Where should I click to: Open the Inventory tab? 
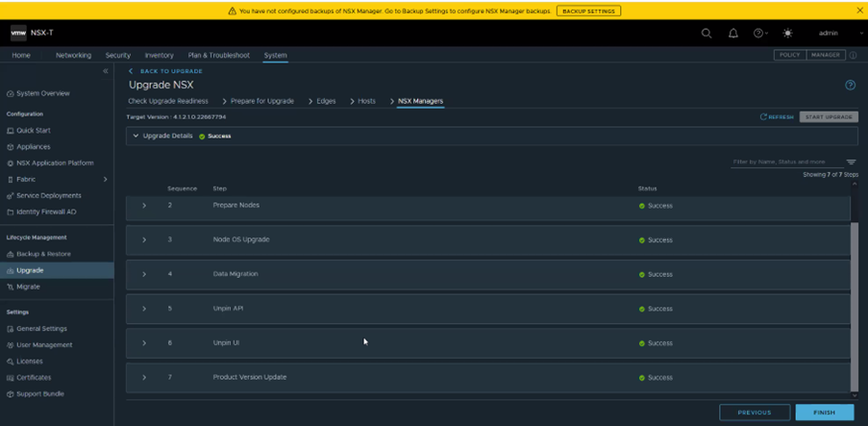tap(160, 56)
